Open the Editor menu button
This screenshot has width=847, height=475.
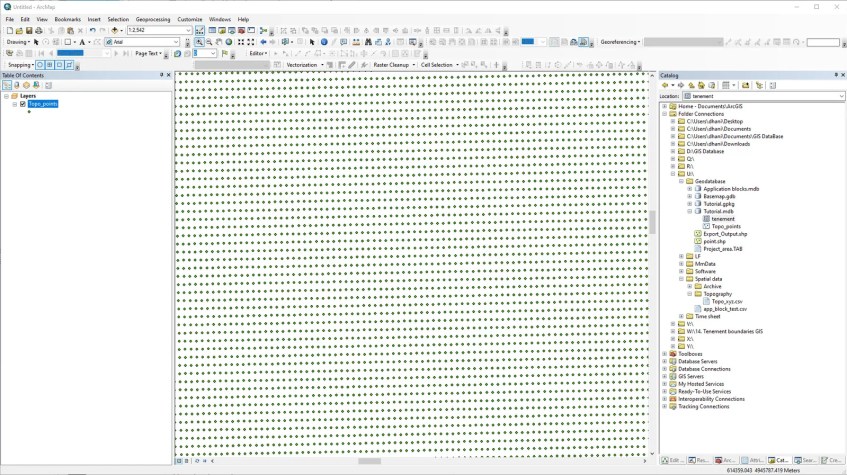click(258, 53)
